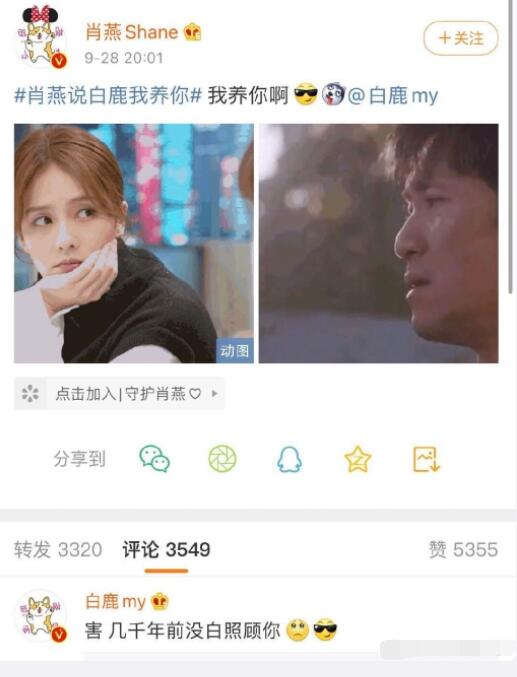Open the 点击加入 | 守护肖燕 fan group link
The height and width of the screenshot is (677, 517).
(x=119, y=393)
